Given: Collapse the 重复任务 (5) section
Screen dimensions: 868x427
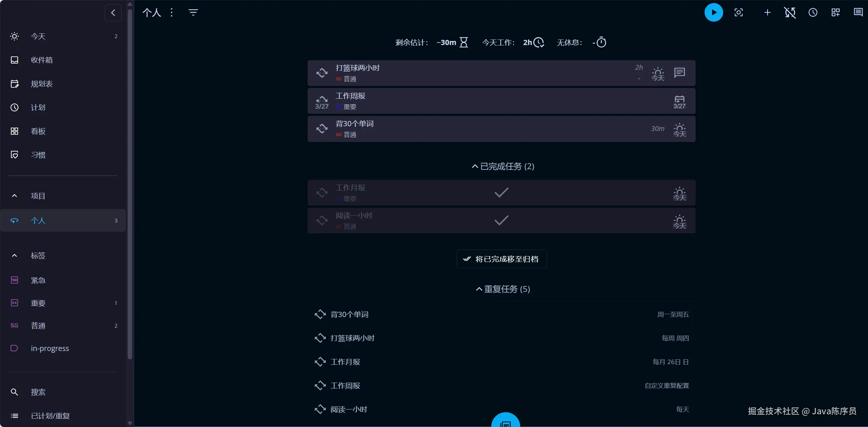Looking at the screenshot, I should pyautogui.click(x=503, y=289).
